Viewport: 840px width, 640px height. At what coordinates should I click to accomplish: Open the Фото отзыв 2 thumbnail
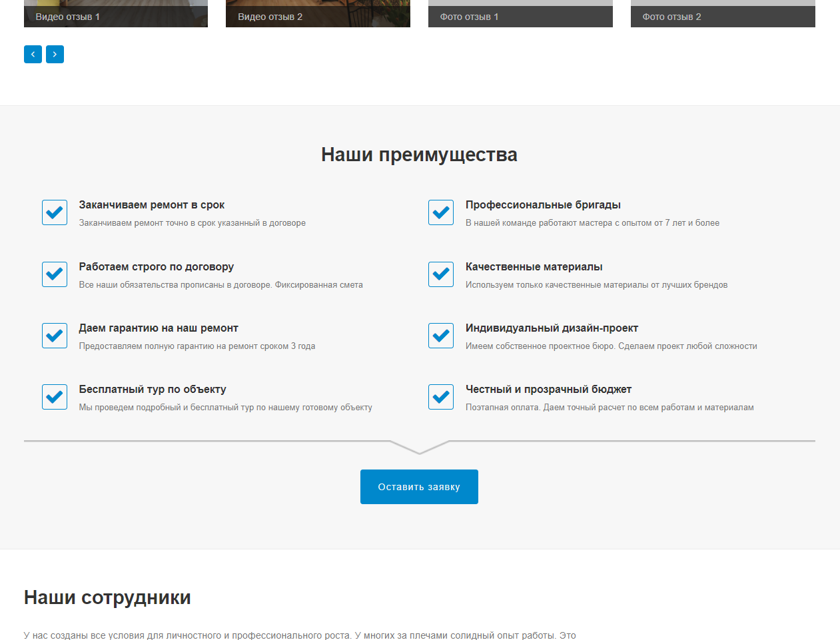pyautogui.click(x=723, y=13)
